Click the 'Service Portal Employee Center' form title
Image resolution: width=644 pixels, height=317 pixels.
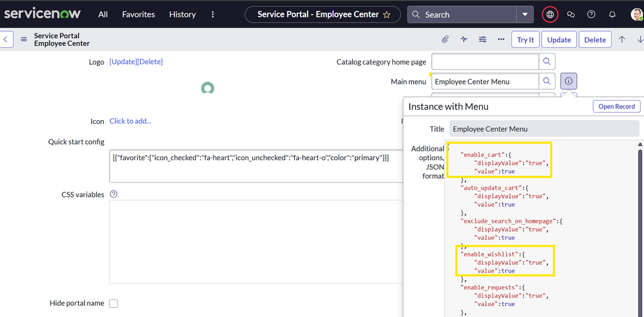coord(62,39)
